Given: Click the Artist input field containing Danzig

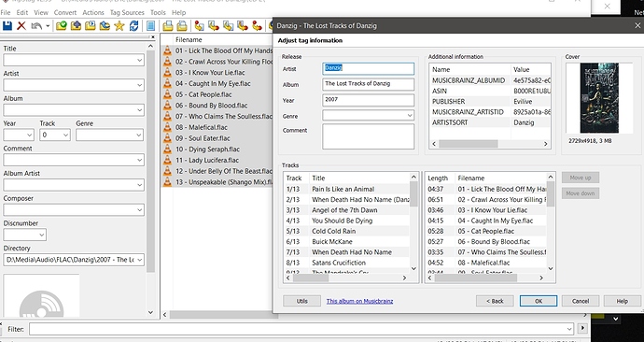Looking at the screenshot, I should tap(369, 68).
